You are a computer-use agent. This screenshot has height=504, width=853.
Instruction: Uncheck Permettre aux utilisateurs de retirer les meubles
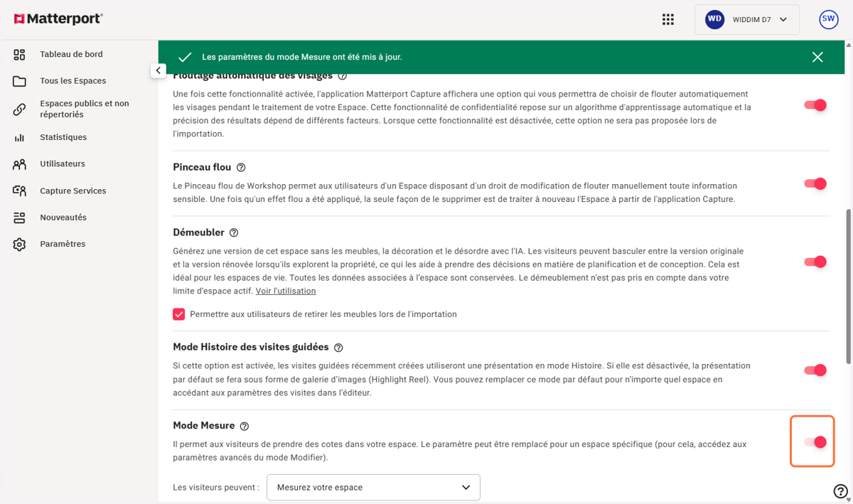(x=179, y=314)
